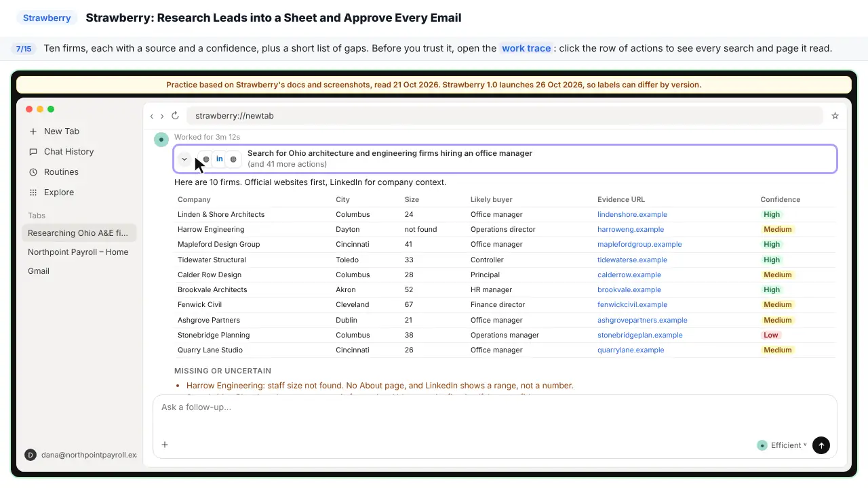Click the work trace highlighted term

tap(526, 48)
